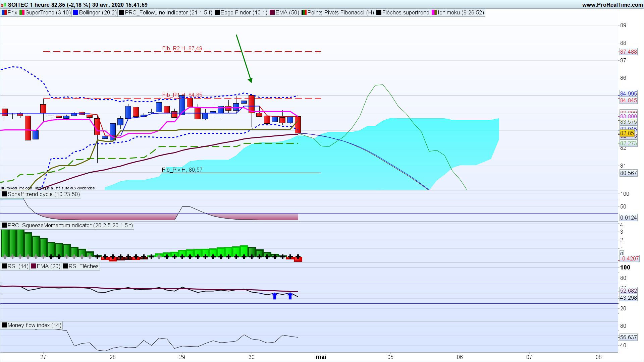Open the SuperTrend (3 10) indicator label
The height and width of the screenshot is (362, 644).
pyautogui.click(x=48, y=12)
